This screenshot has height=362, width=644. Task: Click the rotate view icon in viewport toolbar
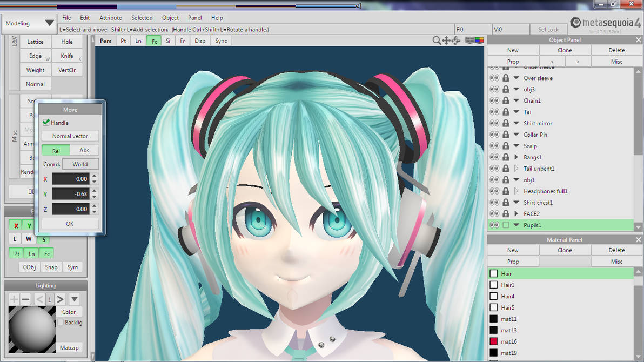point(456,41)
